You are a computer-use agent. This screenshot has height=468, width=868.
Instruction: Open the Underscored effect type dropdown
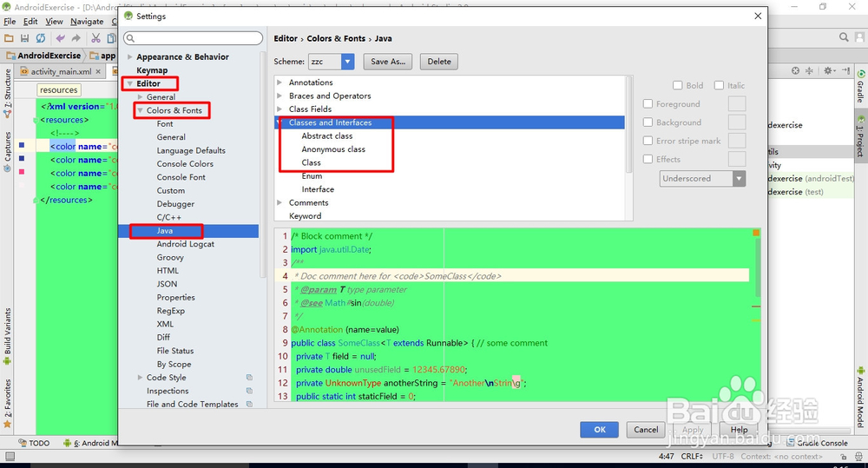[x=702, y=178]
